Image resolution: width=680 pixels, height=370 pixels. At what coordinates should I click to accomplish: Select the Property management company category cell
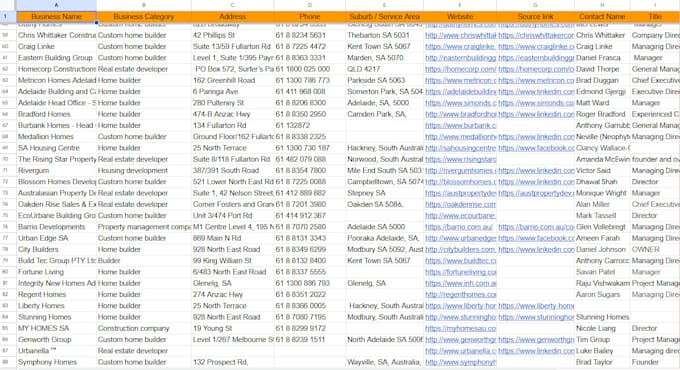(144, 227)
